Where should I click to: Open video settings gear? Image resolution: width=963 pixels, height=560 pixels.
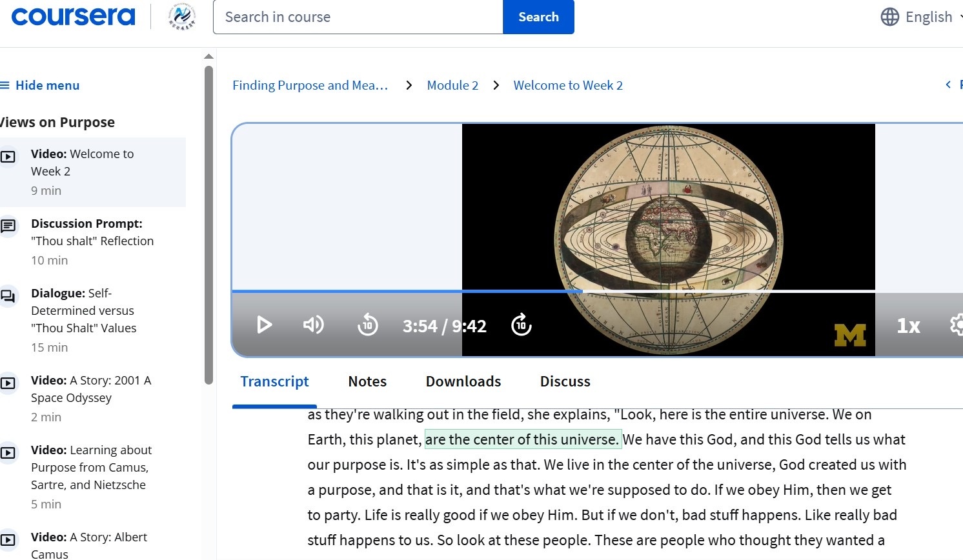[x=957, y=325]
